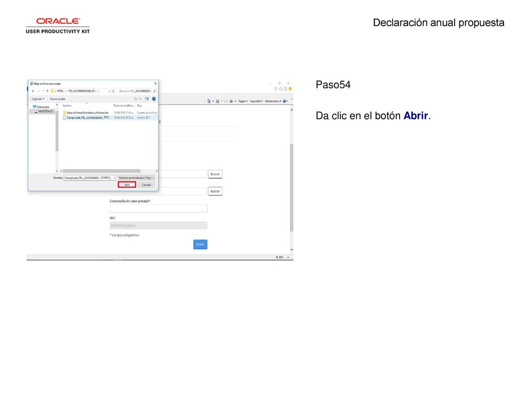Toggle the preview pane icon

click(147, 99)
